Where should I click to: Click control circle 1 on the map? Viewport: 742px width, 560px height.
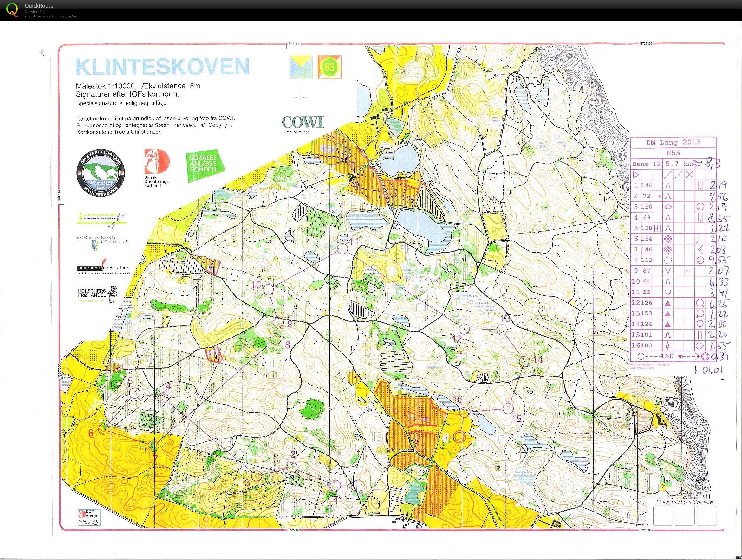coord(335,485)
